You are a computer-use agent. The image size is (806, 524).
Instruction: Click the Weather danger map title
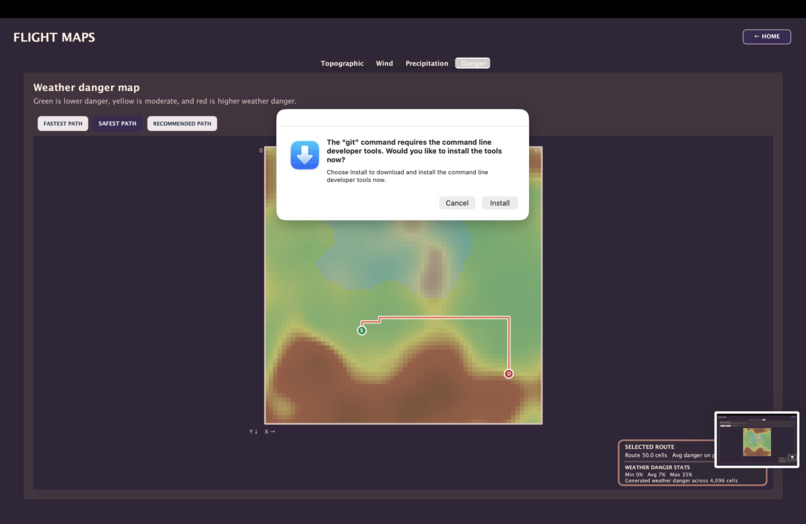[86, 87]
